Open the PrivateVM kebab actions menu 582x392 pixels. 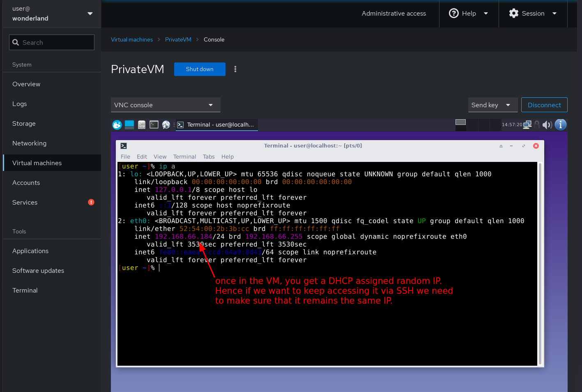tap(235, 69)
